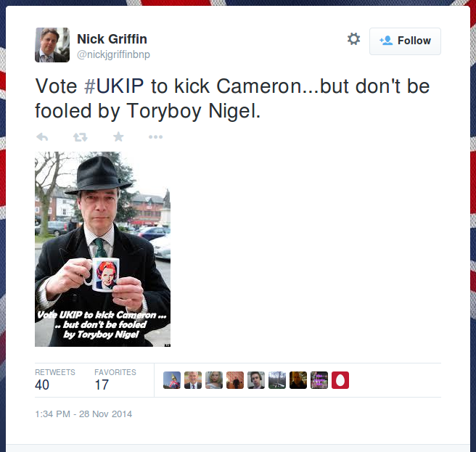Open Nick Griffin's profile picture
The height and width of the screenshot is (452, 476).
coord(52,45)
